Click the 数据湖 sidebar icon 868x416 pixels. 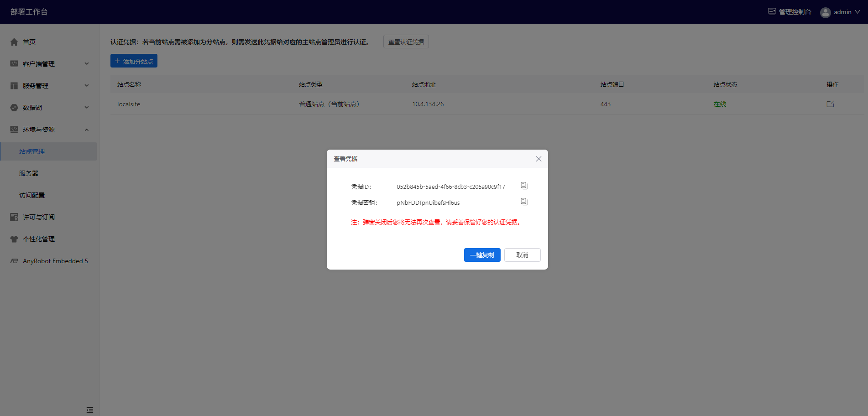click(14, 108)
